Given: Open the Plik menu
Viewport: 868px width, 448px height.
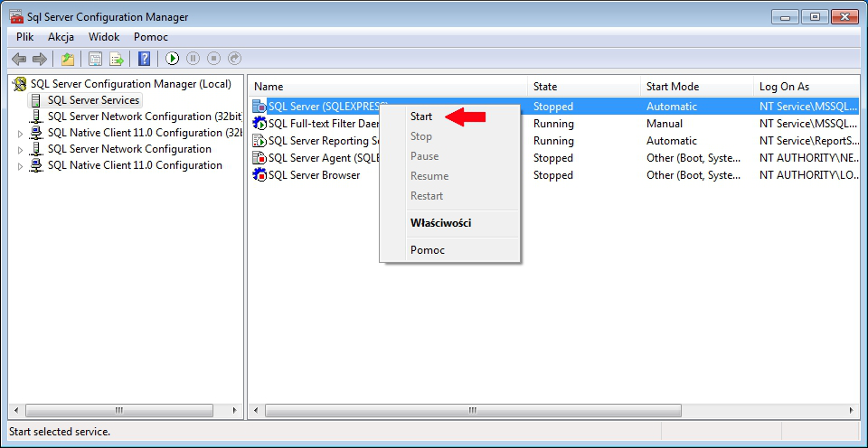Looking at the screenshot, I should pyautogui.click(x=25, y=37).
